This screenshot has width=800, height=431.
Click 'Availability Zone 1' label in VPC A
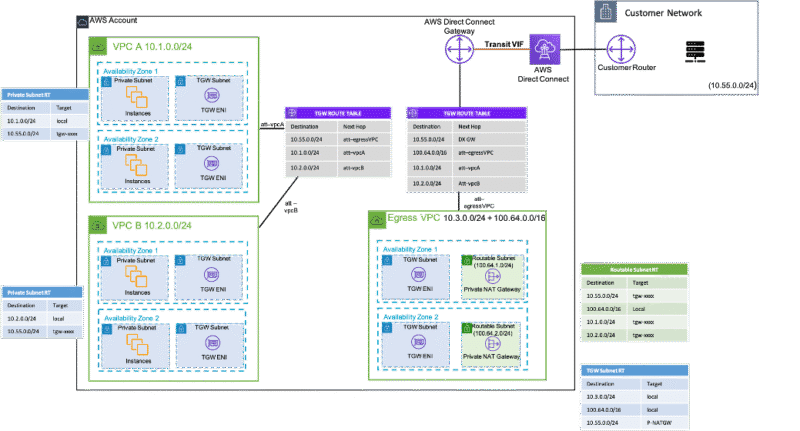coord(131,71)
